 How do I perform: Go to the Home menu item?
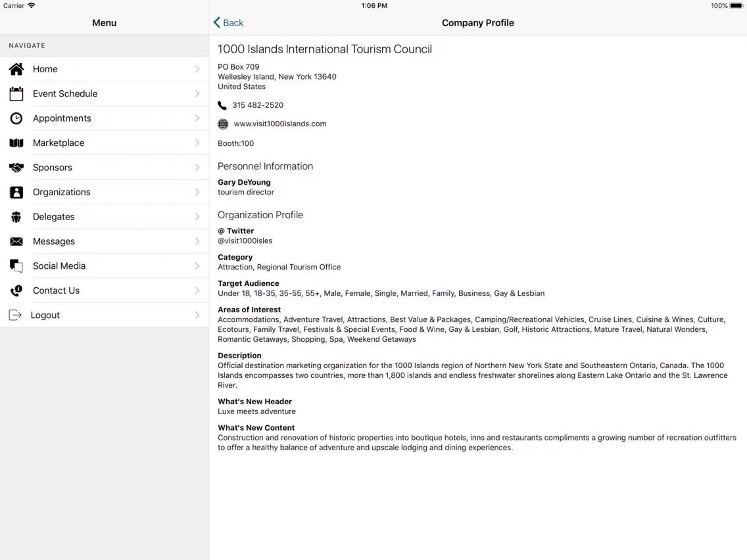click(105, 69)
